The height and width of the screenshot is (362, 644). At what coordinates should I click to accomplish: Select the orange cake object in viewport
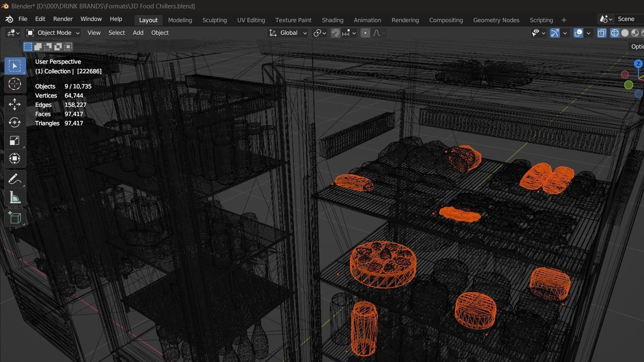[x=383, y=264]
